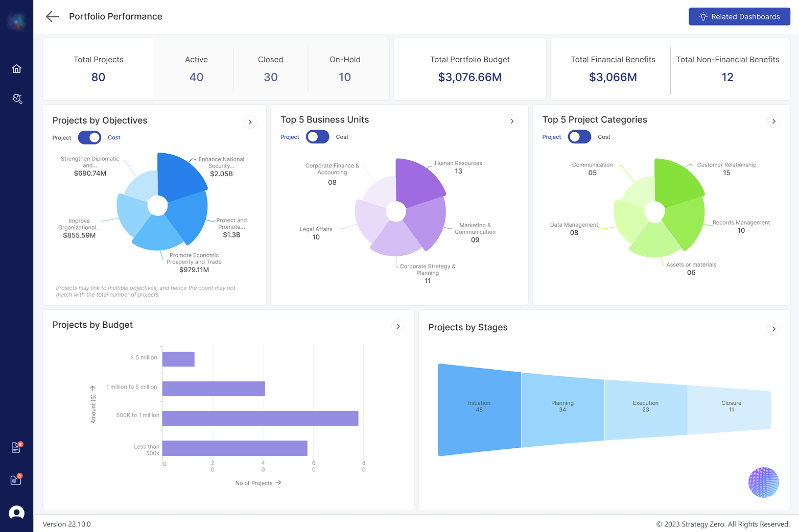Open the user profile avatar
Image resolution: width=799 pixels, height=532 pixels.
coord(16,513)
